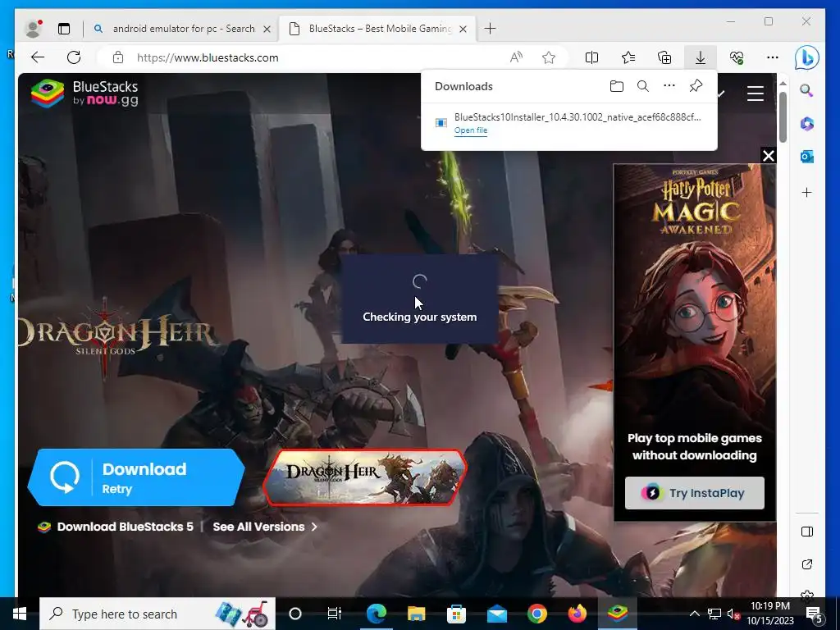Image resolution: width=840 pixels, height=630 pixels.
Task: Click the Dragonheir banner thumbnail
Action: (365, 477)
